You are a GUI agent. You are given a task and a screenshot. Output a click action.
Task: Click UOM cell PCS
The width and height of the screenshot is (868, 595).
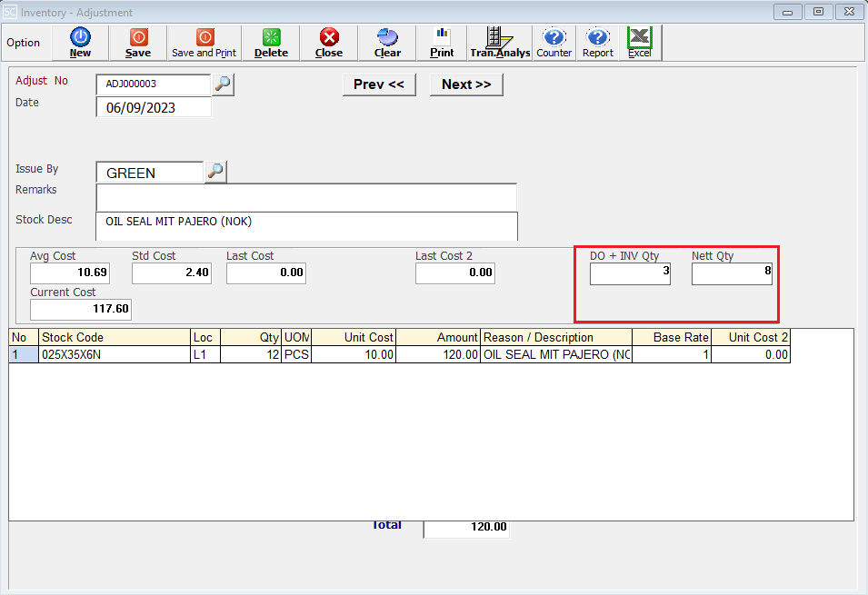point(296,355)
